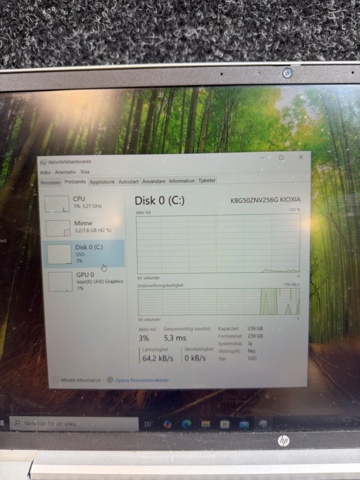This screenshot has height=480, width=360.
Task: Click the Copilot icon on the taskbar
Action: 167,424
